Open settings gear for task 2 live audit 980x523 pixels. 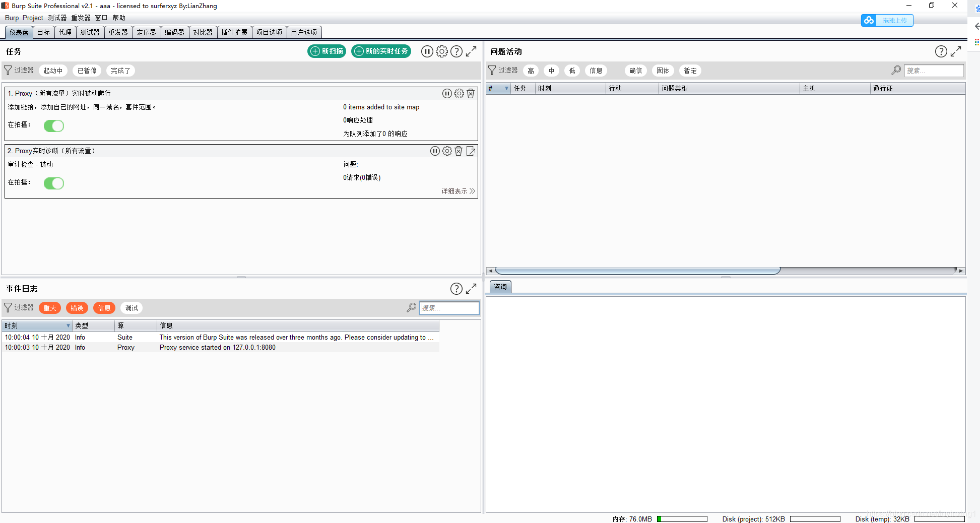tap(447, 151)
